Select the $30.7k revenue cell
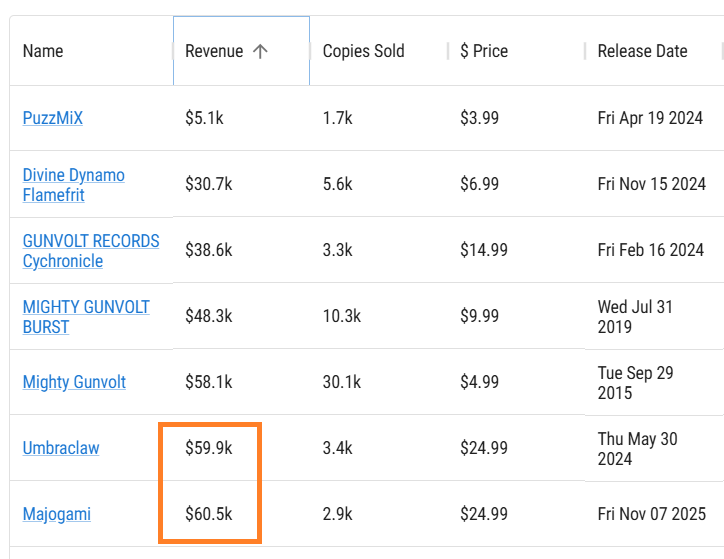Screen dimensions: 724x559 pos(241,184)
